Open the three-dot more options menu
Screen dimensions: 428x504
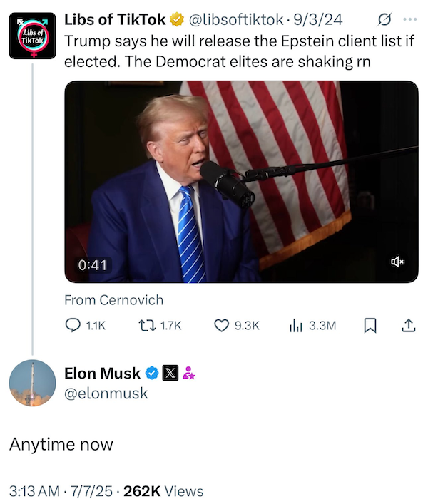409,20
